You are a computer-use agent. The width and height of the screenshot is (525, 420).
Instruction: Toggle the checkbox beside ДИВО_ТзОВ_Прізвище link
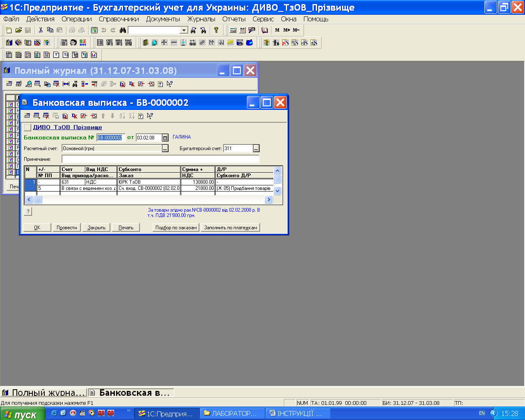pyautogui.click(x=27, y=128)
